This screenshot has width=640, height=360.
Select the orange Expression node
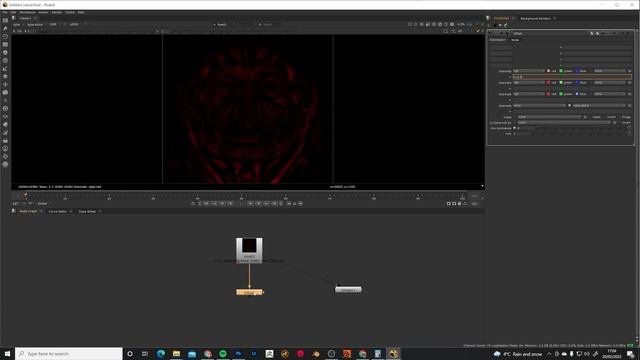point(249,292)
